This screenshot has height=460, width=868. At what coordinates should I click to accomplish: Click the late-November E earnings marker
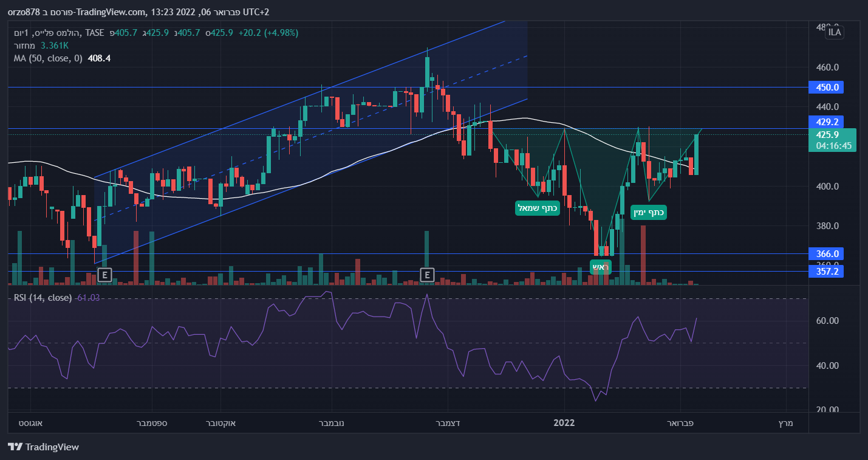[x=428, y=275]
